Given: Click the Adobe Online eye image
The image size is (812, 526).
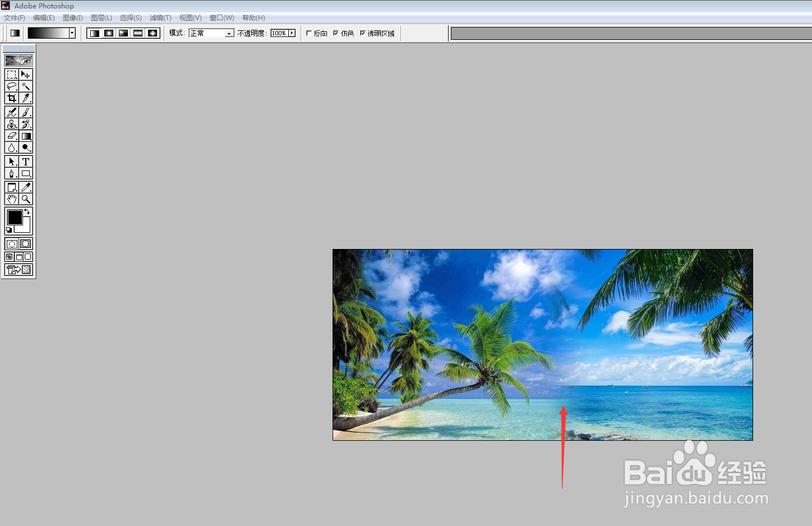Looking at the screenshot, I should coord(19,60).
